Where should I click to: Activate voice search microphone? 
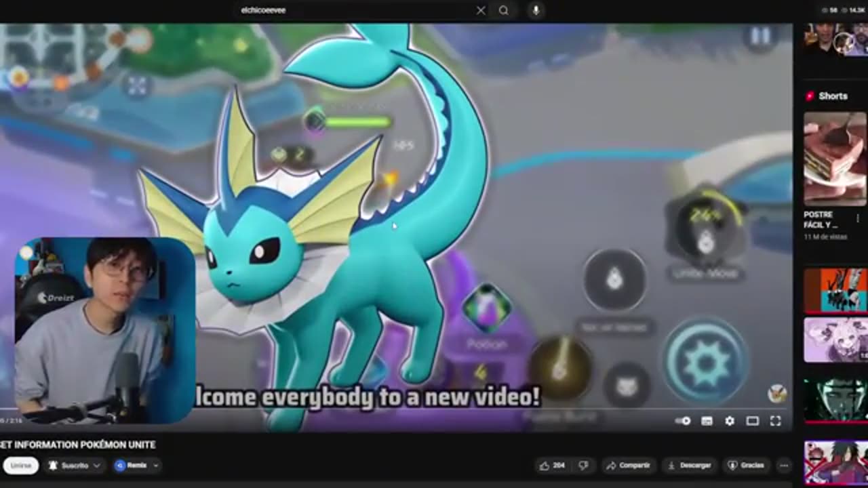pos(536,10)
